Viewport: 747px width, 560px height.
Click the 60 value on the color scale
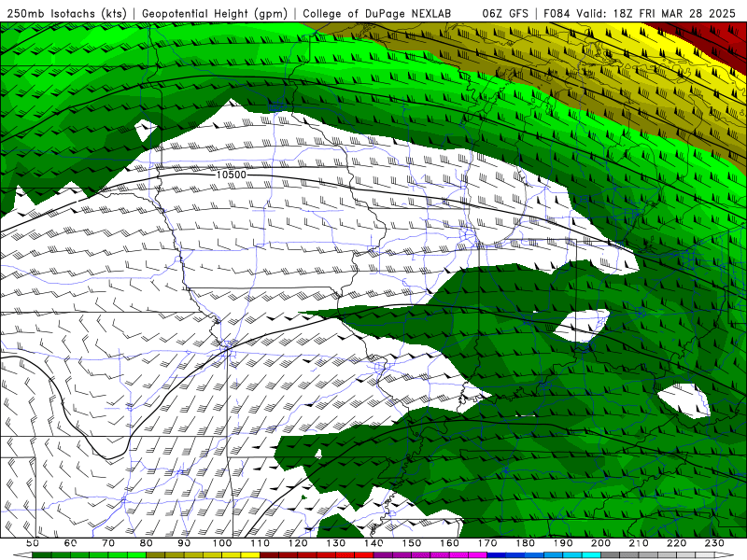pyautogui.click(x=70, y=543)
